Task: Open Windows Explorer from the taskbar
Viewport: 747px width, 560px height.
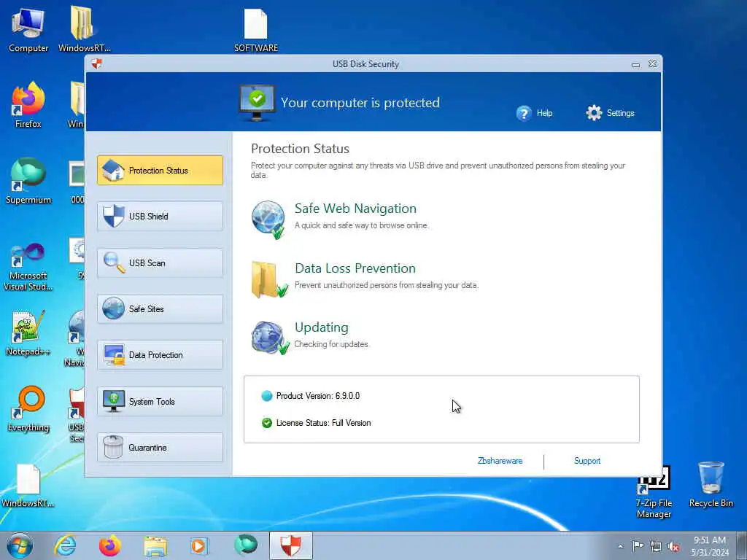Action: (x=155, y=546)
